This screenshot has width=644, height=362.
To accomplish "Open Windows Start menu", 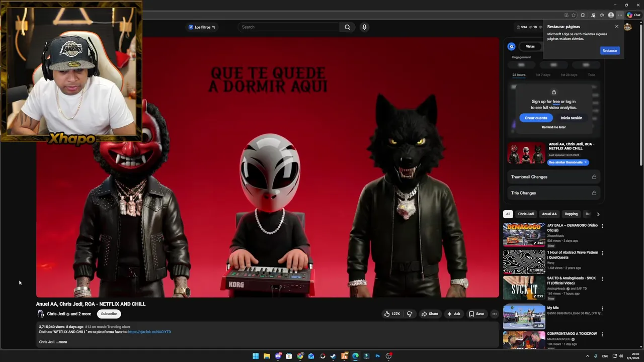I will point(256,356).
